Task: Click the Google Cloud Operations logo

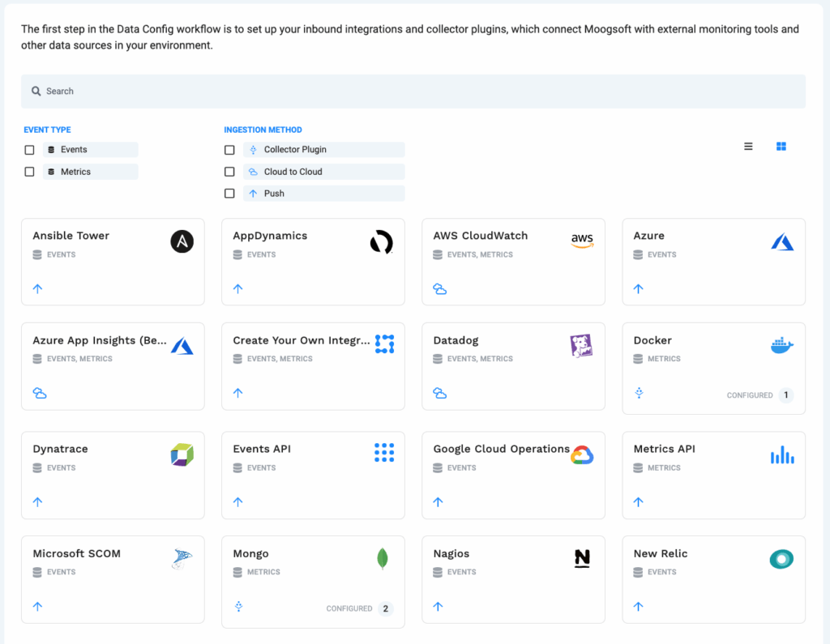Action: pos(582,455)
